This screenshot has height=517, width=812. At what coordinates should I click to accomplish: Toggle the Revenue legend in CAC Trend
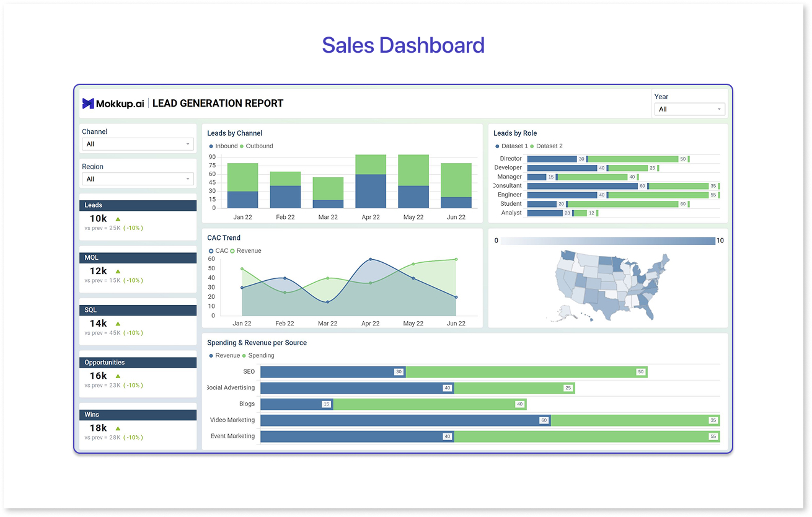246,251
